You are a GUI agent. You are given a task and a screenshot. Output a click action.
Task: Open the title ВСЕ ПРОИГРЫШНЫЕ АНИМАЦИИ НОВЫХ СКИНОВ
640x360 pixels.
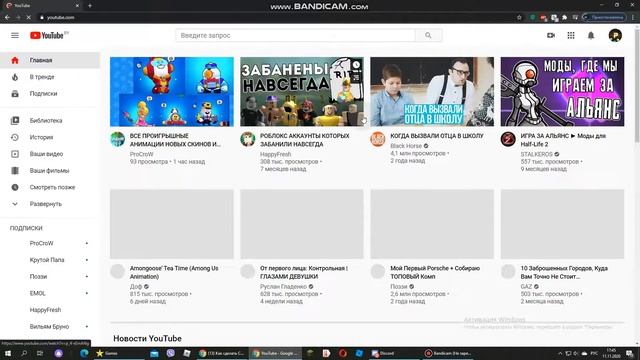[176, 140]
